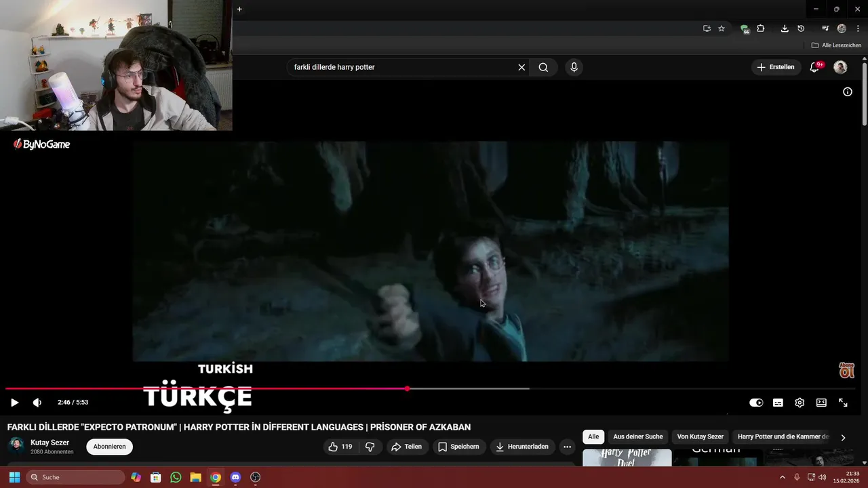Click the Erstellen create button

[776, 67]
